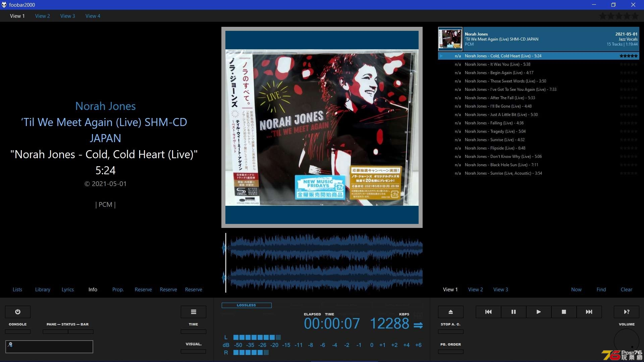Select playlist View 1 tab below the playlist
Image resolution: width=644 pixels, height=362 pixels.
point(450,290)
